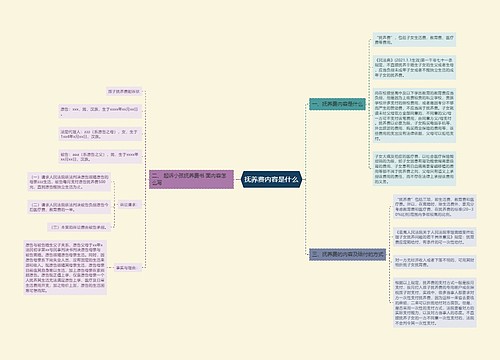Select the central node 抚养费内容是什么

tap(271, 180)
